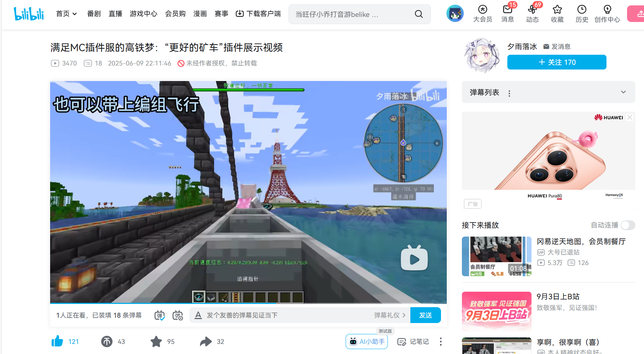Screen dimensions: 644x354
Task: Open the 首页 dropdown menu
Action: point(66,14)
